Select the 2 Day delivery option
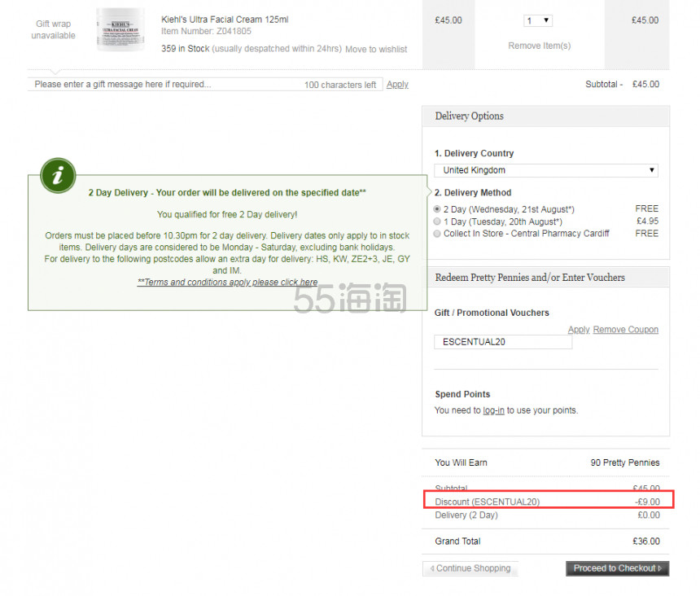This screenshot has height=596, width=700. (437, 209)
